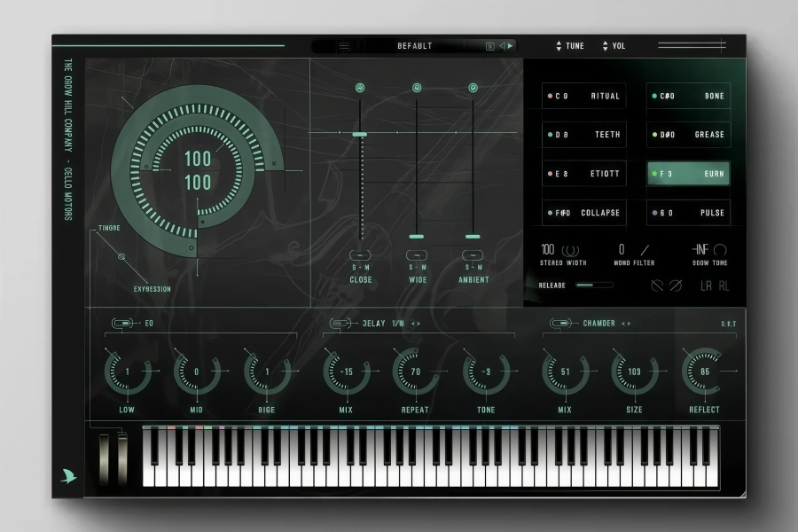Click the Wide mic fader handle
This screenshot has height=532, width=798.
tap(417, 237)
